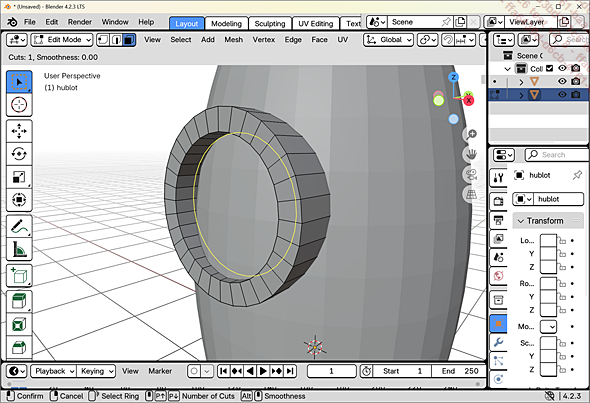The image size is (590, 403).
Task: Select the Rotate tool
Action: coord(19,154)
